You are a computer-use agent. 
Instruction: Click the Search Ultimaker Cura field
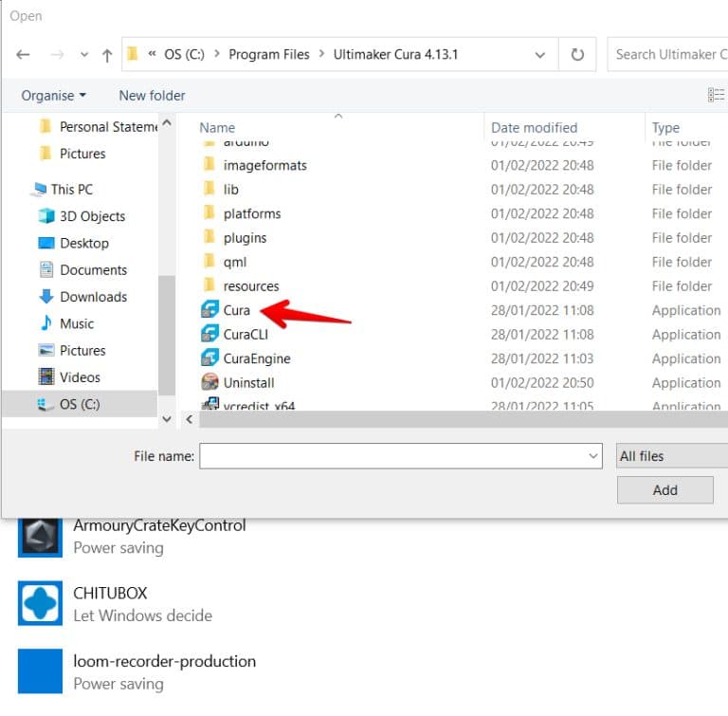coord(668,55)
